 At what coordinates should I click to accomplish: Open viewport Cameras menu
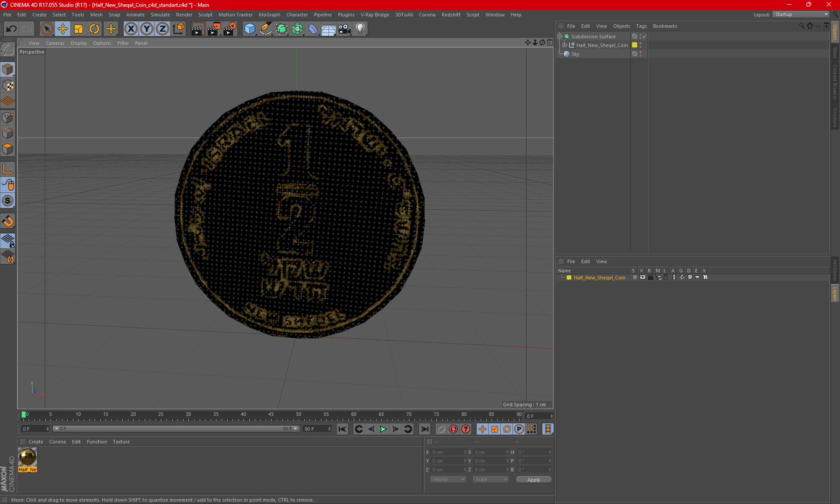[x=55, y=43]
